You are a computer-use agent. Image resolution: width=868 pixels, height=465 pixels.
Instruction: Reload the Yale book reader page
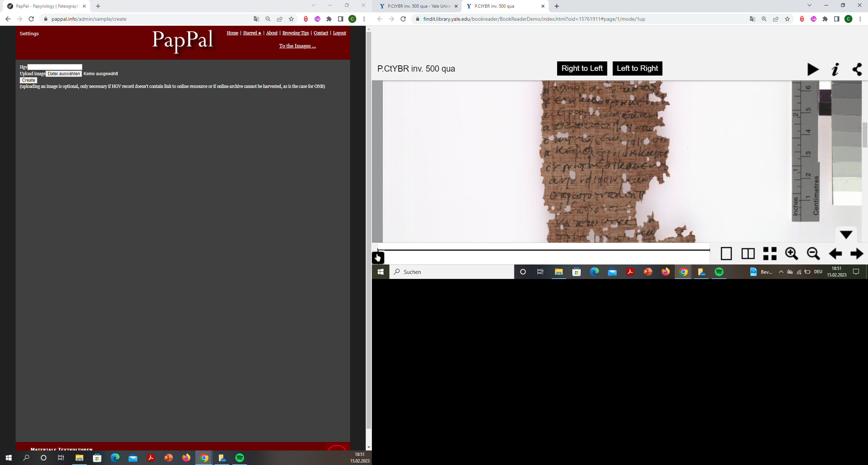coord(403,19)
